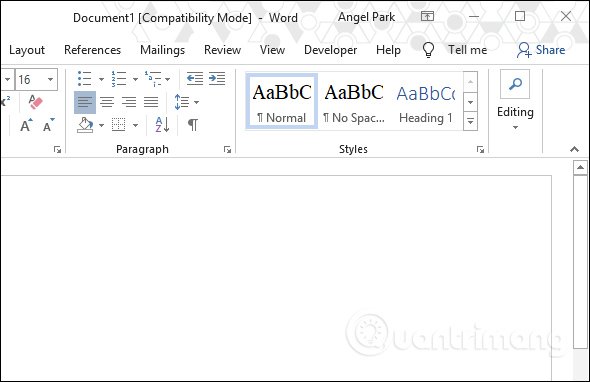Open the Shading color dropdown arrow

pos(101,125)
